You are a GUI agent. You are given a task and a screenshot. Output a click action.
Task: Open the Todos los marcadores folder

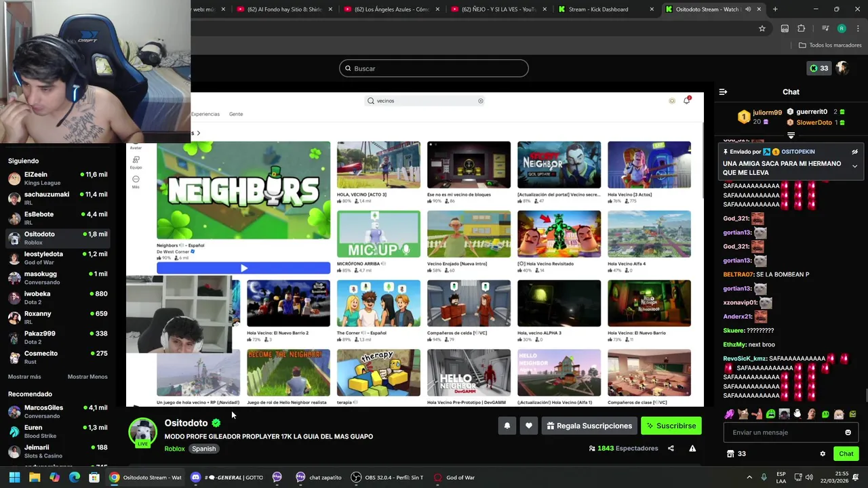[830, 45]
